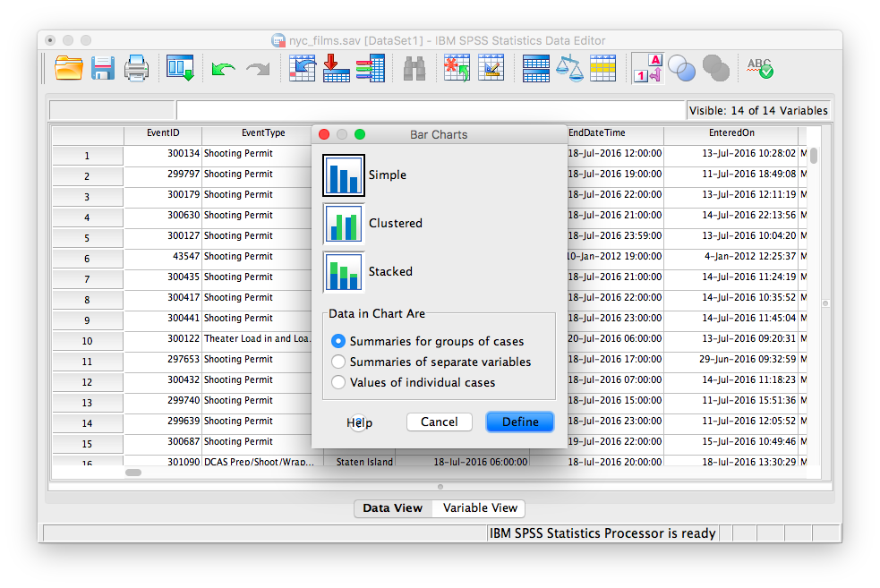The height and width of the screenshot is (588, 880).
Task: Toggle value labels icon
Action: pyautogui.click(x=647, y=68)
